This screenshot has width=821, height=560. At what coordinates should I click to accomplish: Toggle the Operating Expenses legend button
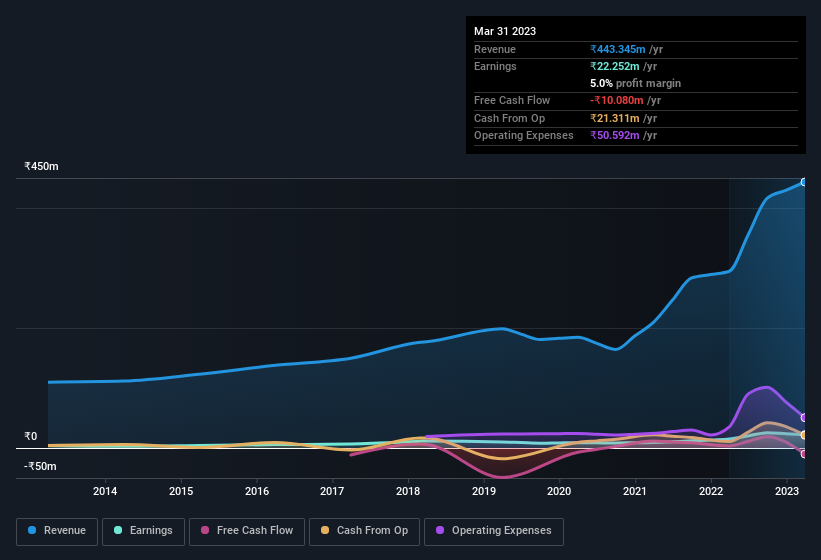494,531
